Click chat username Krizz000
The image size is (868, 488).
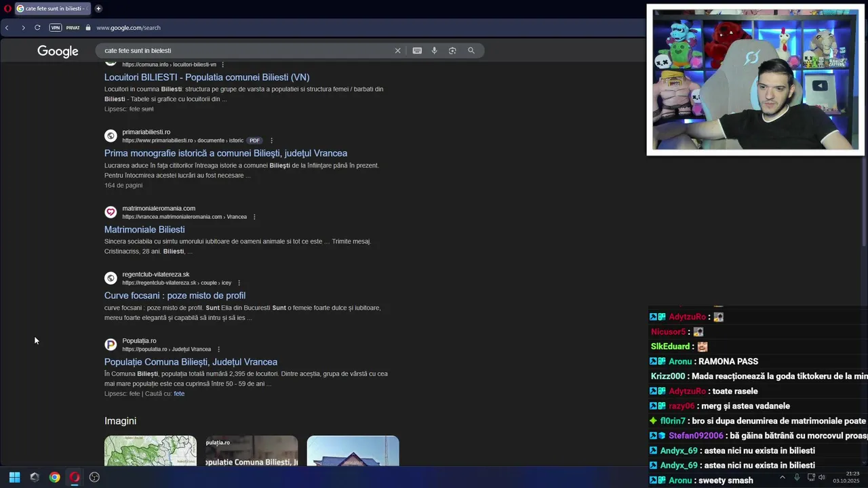(x=668, y=377)
